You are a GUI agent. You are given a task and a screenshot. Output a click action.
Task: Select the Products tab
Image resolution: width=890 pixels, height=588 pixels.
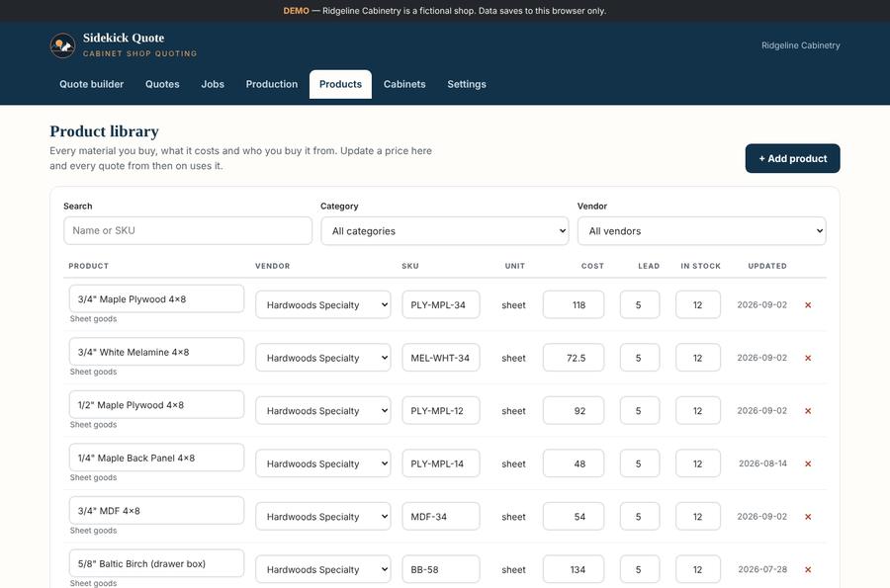[340, 84]
